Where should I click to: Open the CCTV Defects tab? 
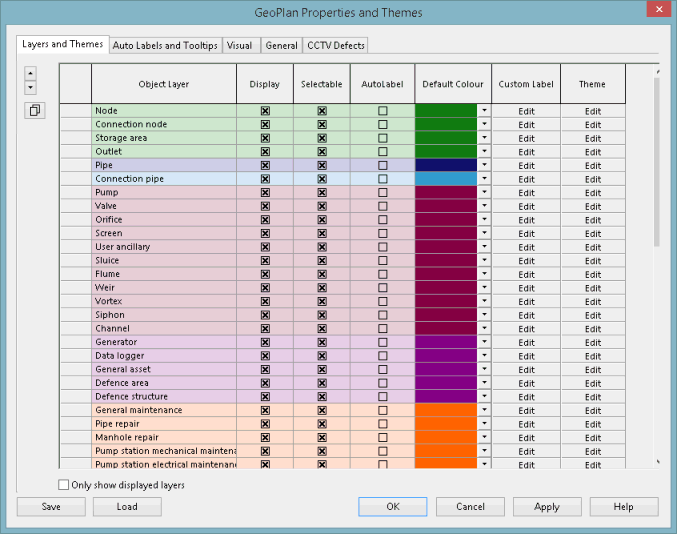(x=335, y=45)
